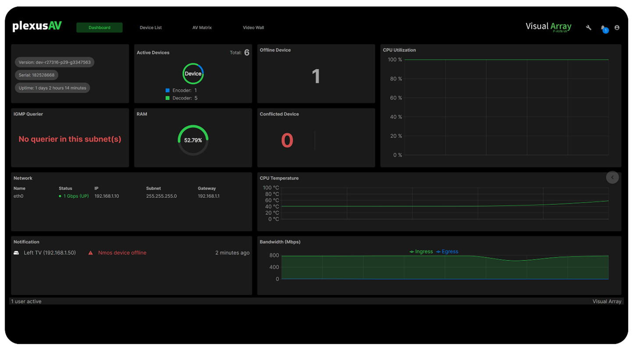Click the green eth0 status dot

tap(60, 196)
